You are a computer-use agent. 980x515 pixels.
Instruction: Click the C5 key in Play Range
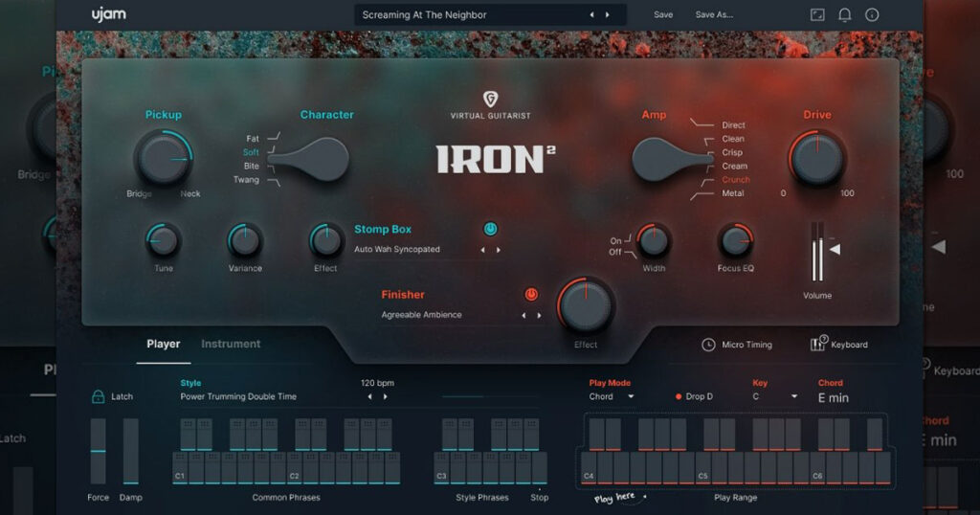tap(703, 468)
